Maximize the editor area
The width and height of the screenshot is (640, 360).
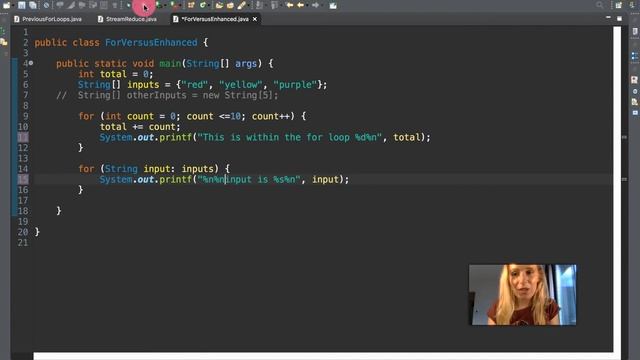[619, 18]
